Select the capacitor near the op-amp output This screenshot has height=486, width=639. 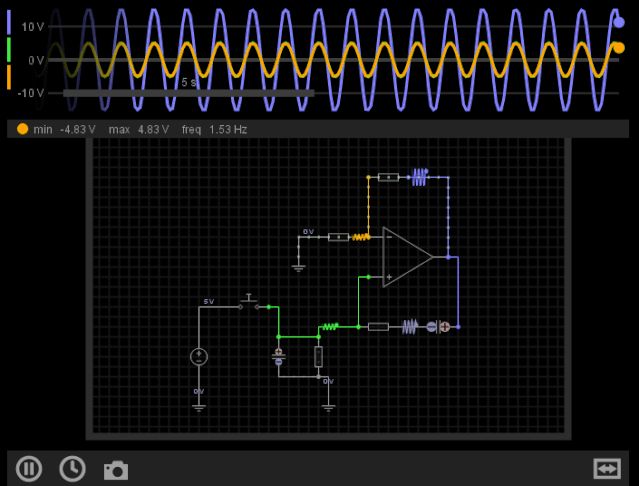[x=438, y=327]
